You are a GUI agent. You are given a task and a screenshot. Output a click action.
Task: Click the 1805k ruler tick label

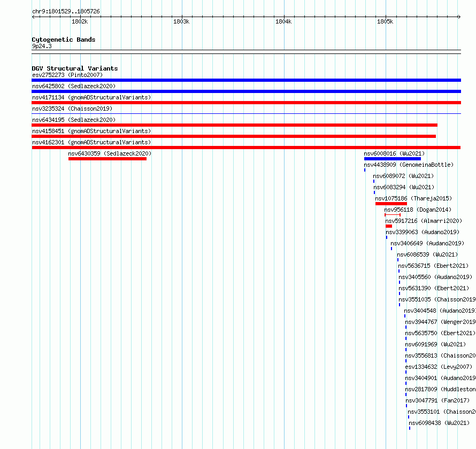(385, 21)
